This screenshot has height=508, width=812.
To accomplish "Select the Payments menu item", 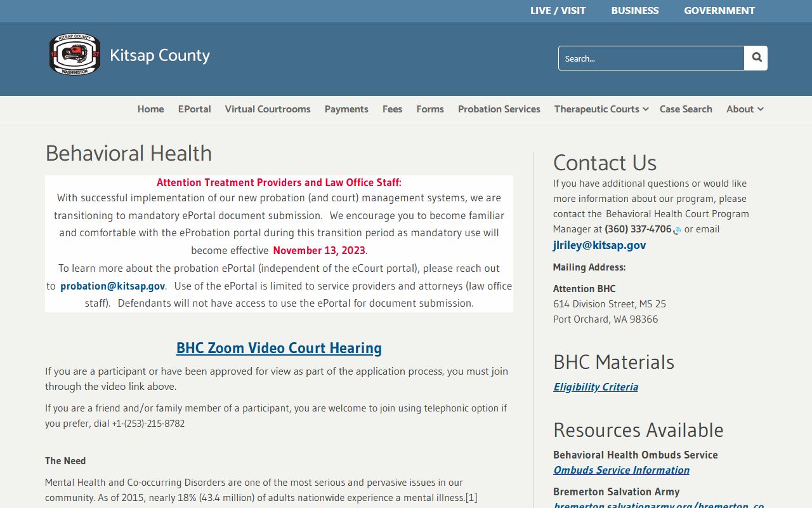I will pos(346,109).
